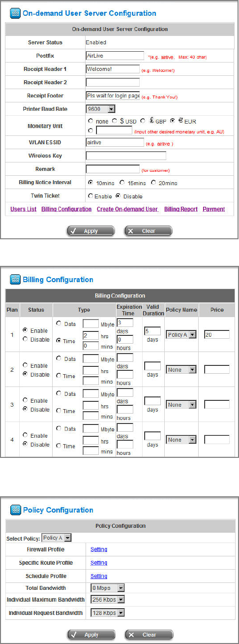Open Specific Route Profile Setting link
Viewport: 239px width, 644px height.
[99, 563]
